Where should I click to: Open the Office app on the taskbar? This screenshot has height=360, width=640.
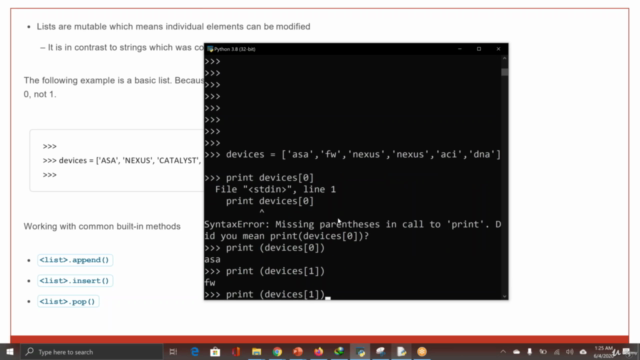click(236, 351)
